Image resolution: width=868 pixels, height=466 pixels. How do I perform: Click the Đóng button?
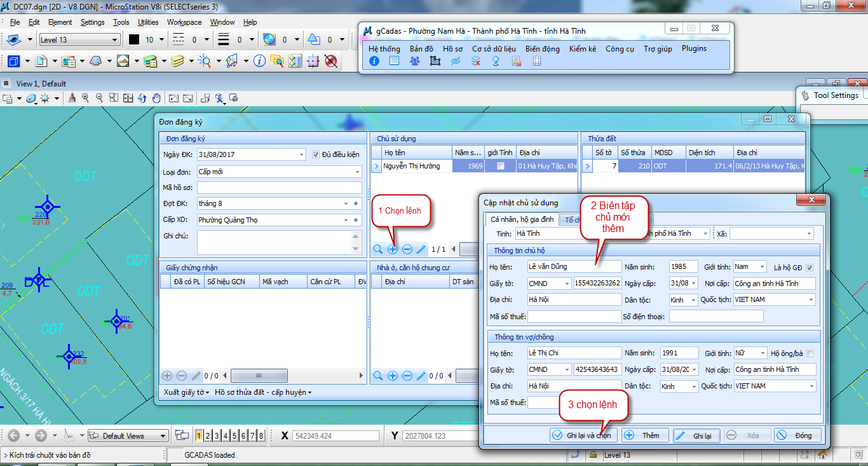797,435
